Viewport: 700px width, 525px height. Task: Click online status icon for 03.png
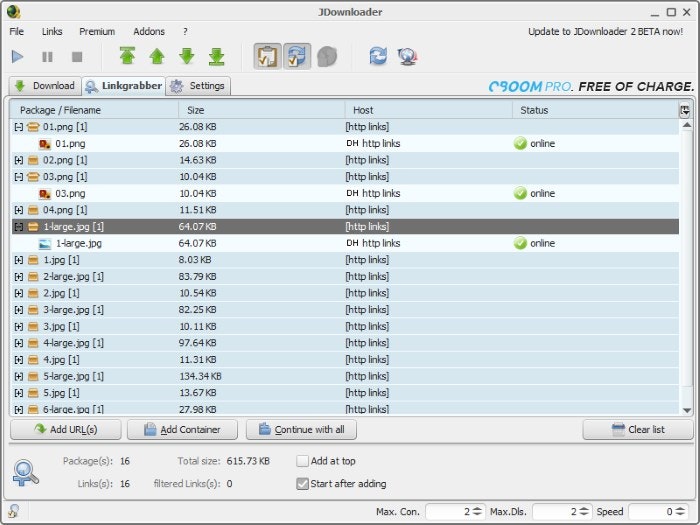point(520,193)
